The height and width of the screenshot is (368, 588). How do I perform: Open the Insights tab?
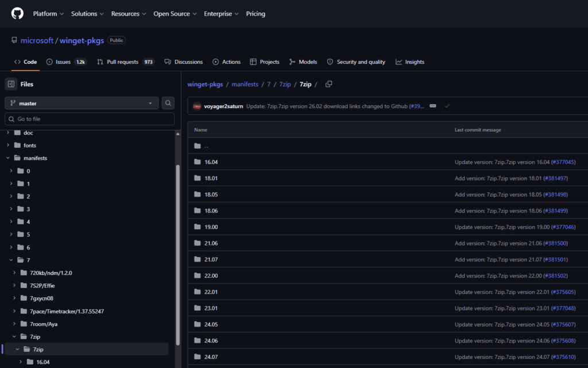410,62
